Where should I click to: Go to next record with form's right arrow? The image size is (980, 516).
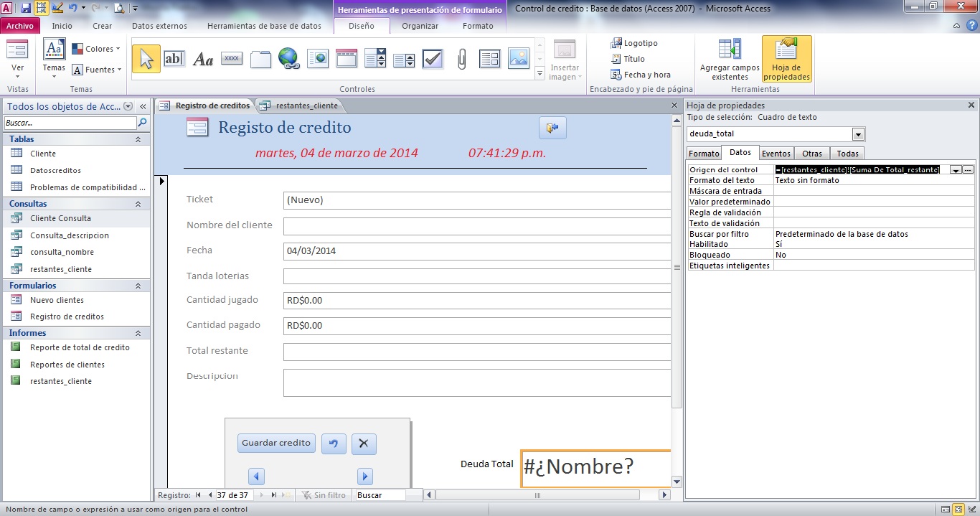pyautogui.click(x=365, y=477)
